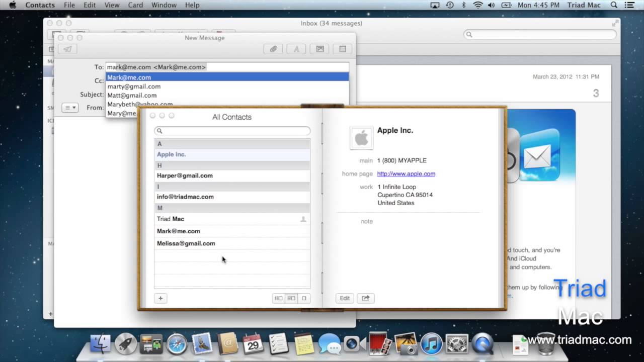This screenshot has height=362, width=644.
Task: Click the send paper-plane icon in New Message
Action: 67,49
